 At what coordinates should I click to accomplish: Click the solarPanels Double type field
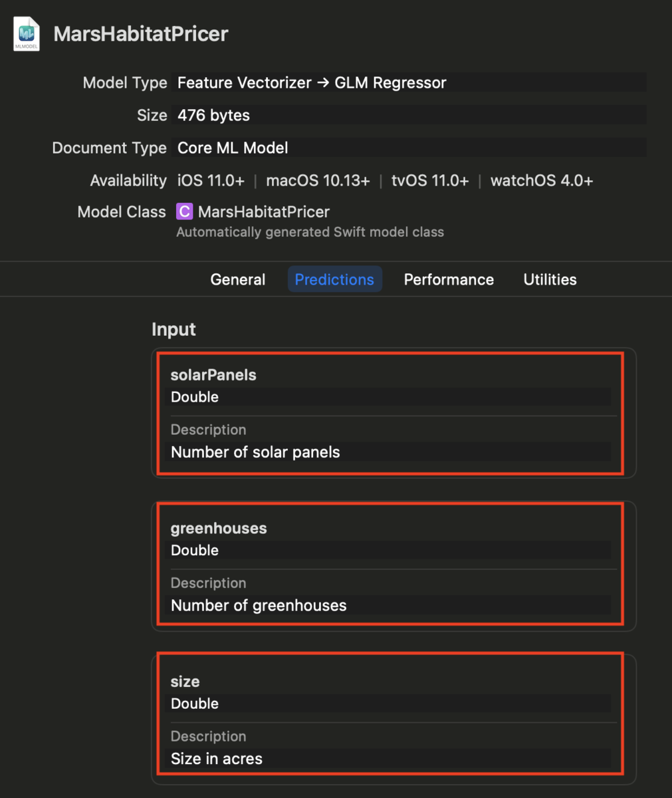pyautogui.click(x=390, y=397)
